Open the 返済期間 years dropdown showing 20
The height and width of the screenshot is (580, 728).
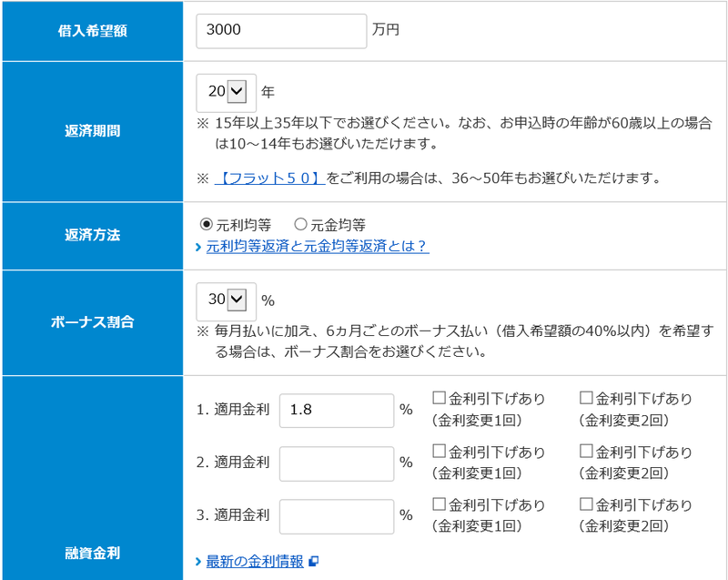pos(226,93)
